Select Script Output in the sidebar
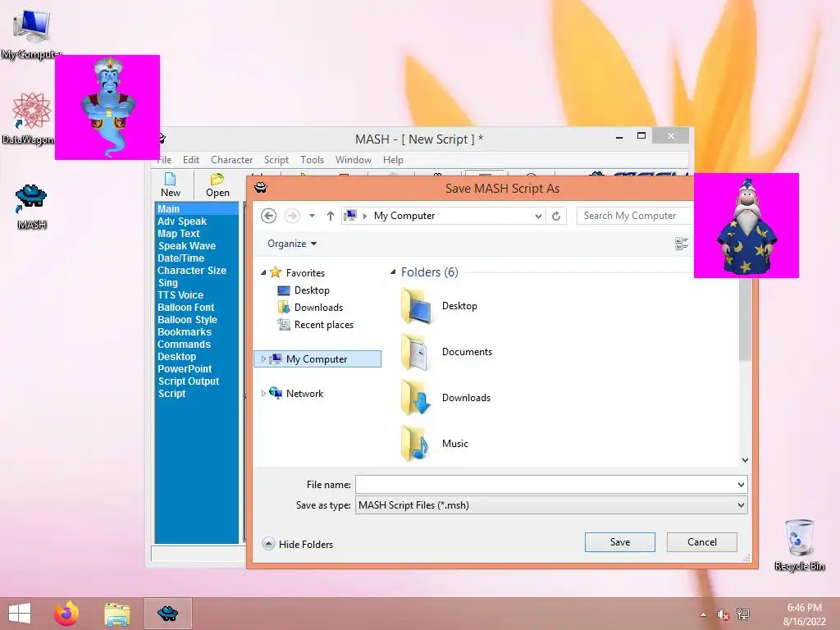Screen dimensions: 840x630 tap(189, 381)
